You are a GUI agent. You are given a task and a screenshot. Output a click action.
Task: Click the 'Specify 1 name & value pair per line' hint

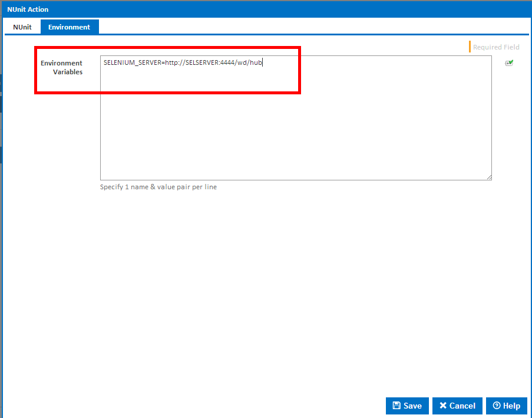click(158, 187)
